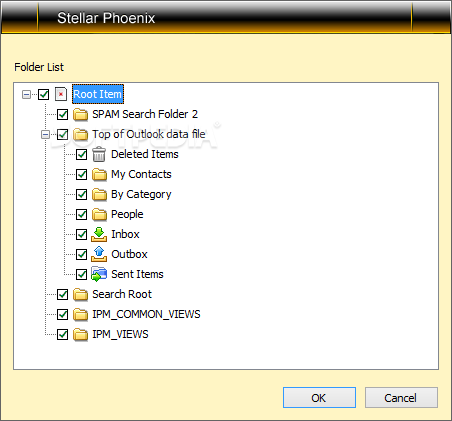Uncheck the Root Item checkbox

[44, 94]
